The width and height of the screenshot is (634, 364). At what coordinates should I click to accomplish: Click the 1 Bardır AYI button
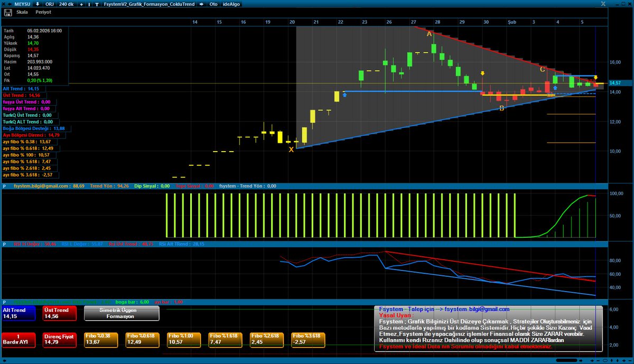(18, 339)
